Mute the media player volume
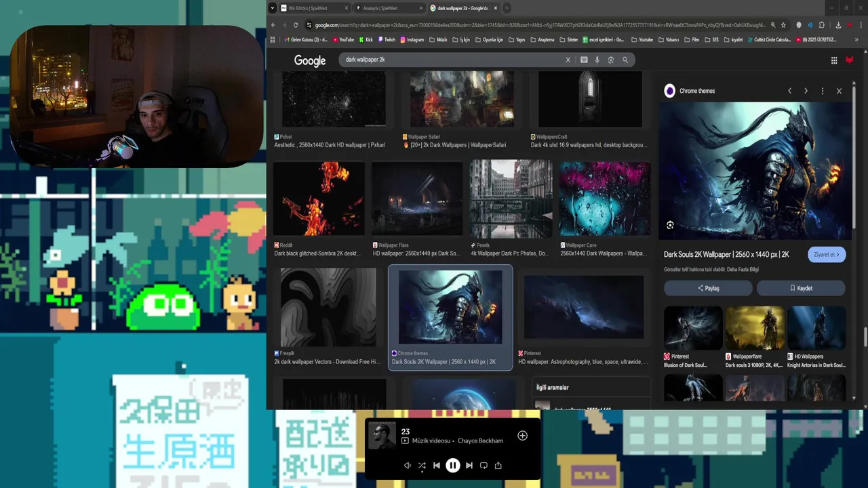The image size is (868, 488). pos(407,466)
